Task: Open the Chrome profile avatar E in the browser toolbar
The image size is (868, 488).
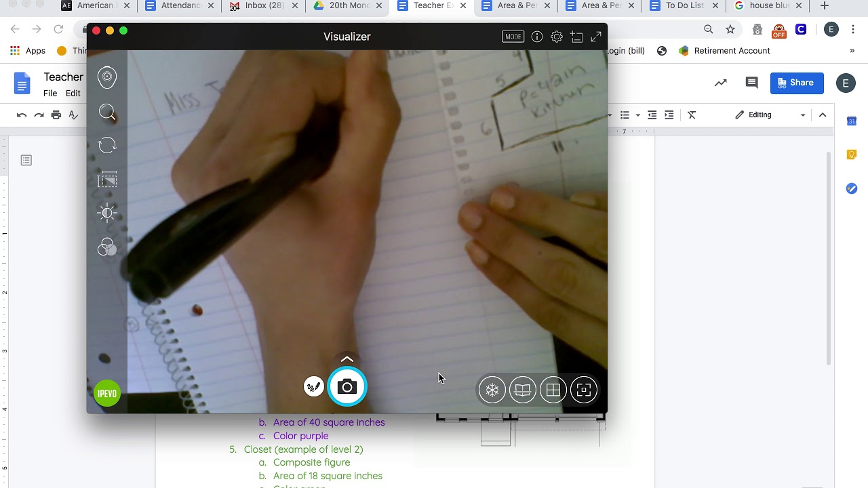Action: [x=831, y=29]
